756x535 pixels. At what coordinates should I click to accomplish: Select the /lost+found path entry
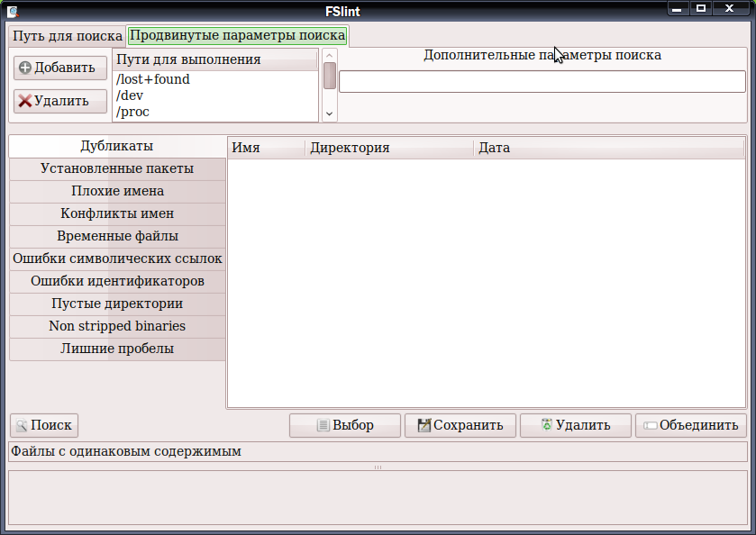[x=215, y=79]
